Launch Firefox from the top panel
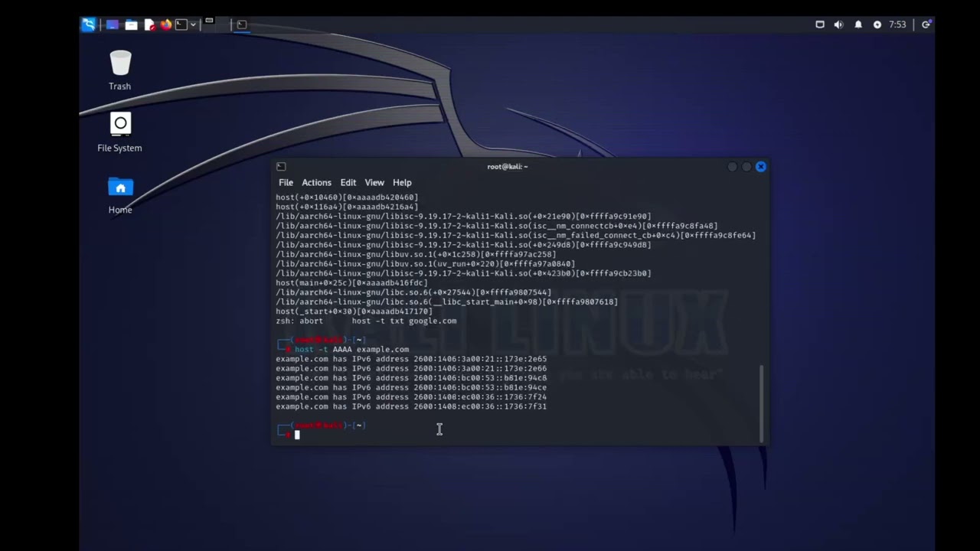 [166, 24]
